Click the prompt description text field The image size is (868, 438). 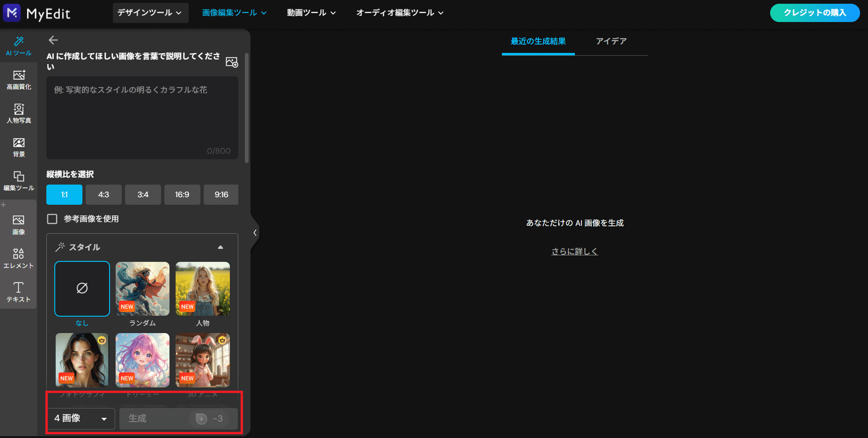142,117
